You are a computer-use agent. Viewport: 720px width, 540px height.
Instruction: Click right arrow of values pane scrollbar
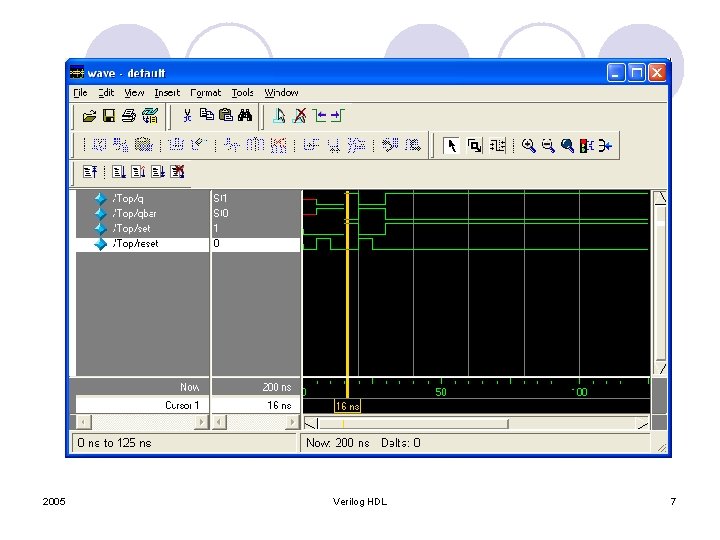point(292,422)
